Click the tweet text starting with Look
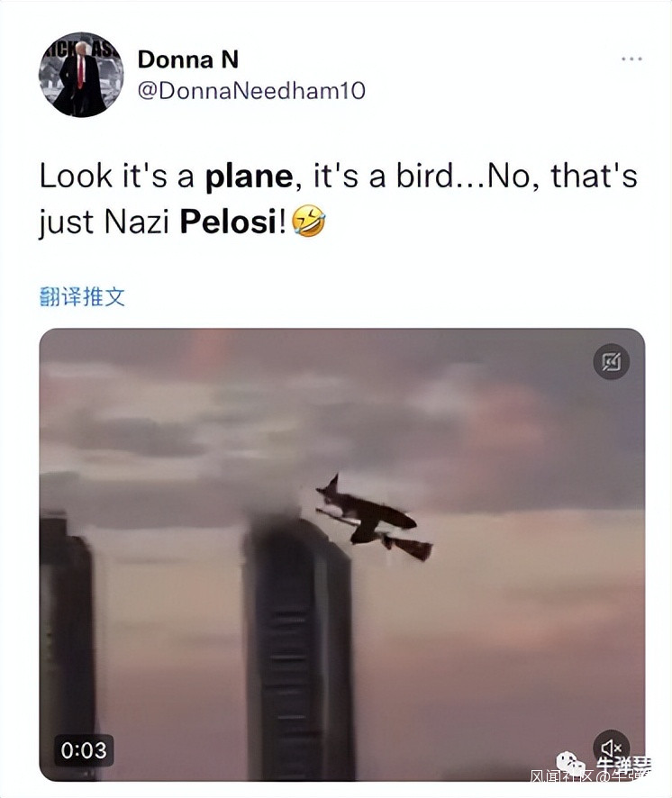Screen dimensions: 672x798 (x=338, y=200)
